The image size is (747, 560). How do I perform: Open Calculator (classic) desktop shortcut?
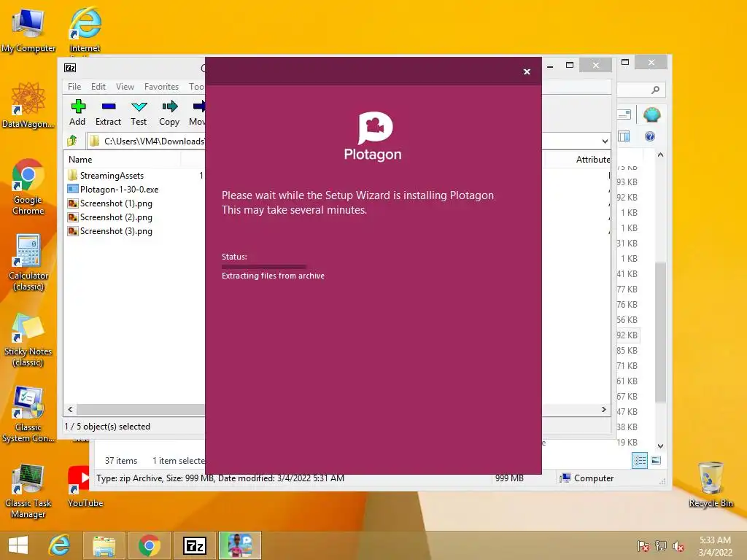[28, 262]
